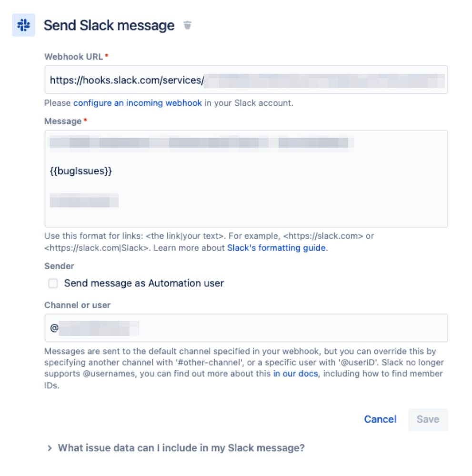Follow the in our docs link
The image size is (472, 476).
click(295, 374)
